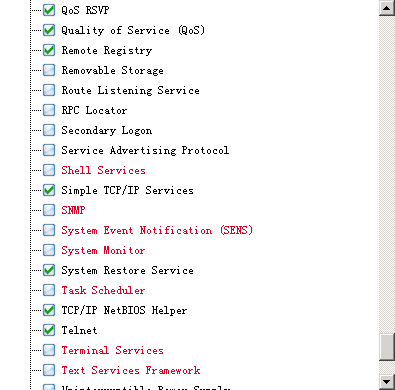This screenshot has width=395, height=390.
Task: Tick the Terminal Services checkbox
Action: pos(49,350)
